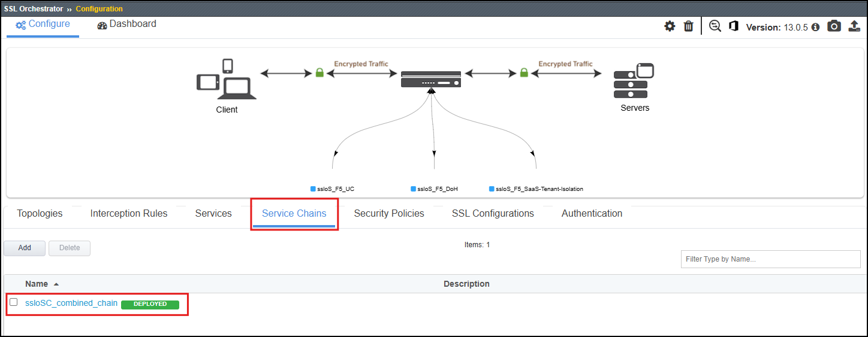Click the Add button
This screenshot has height=337, width=868.
pos(25,248)
